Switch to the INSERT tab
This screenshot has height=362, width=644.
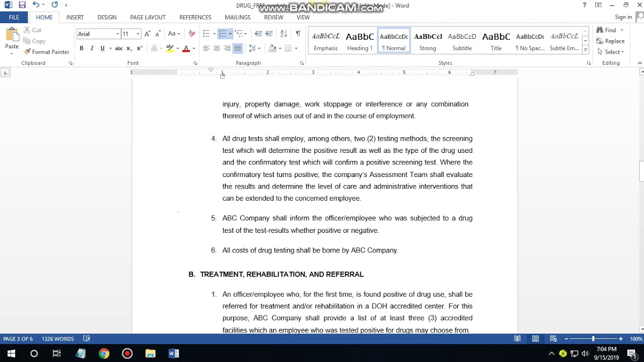coord(75,17)
